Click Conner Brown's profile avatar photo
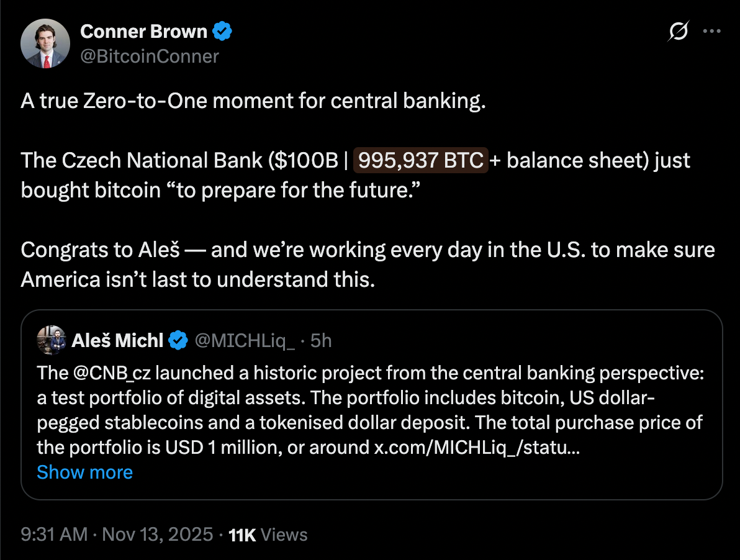The image size is (740, 560). (x=45, y=43)
